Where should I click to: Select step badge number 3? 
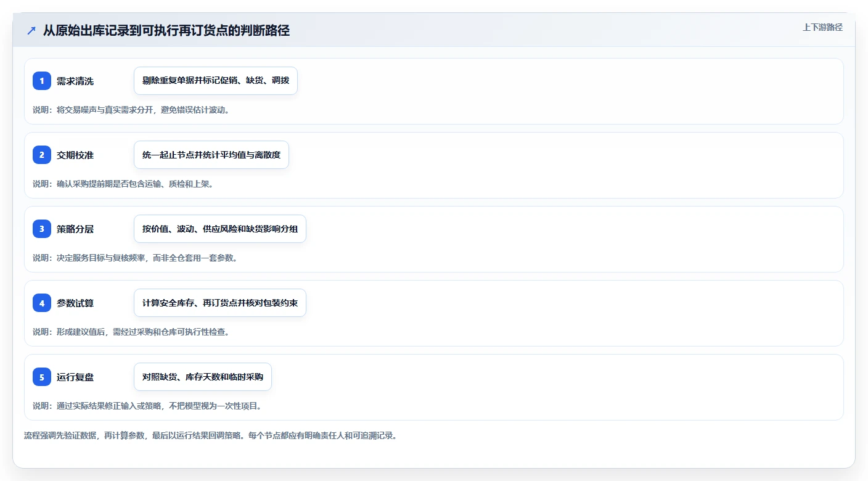(x=42, y=229)
